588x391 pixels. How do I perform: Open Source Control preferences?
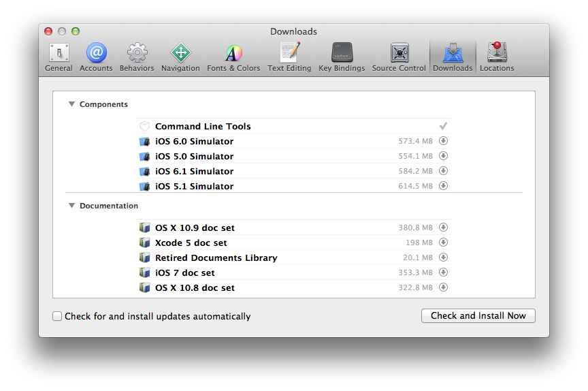(399, 57)
